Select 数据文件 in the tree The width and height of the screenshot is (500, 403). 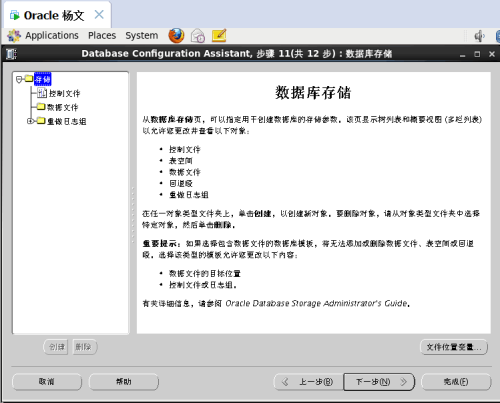click(x=62, y=107)
